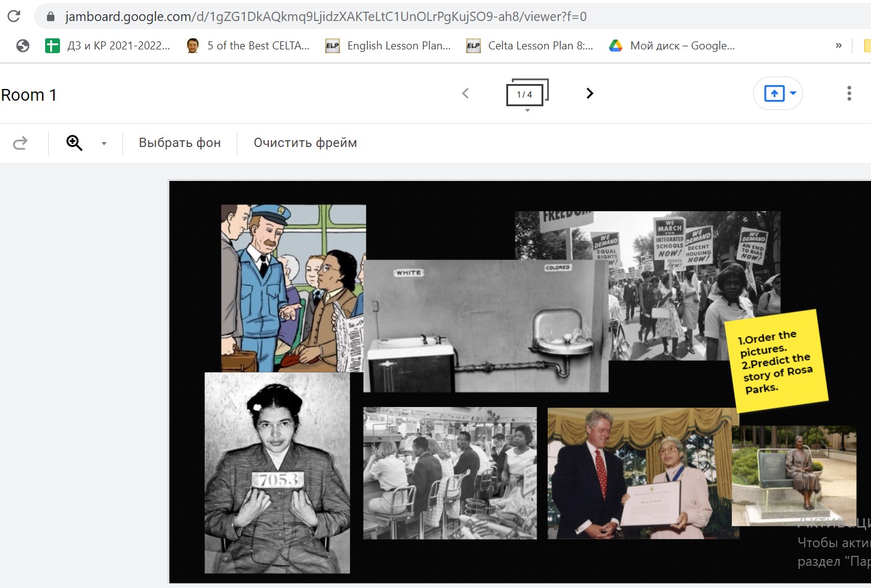This screenshot has height=588, width=871.
Task: Click the site lock security icon
Action: 51,17
